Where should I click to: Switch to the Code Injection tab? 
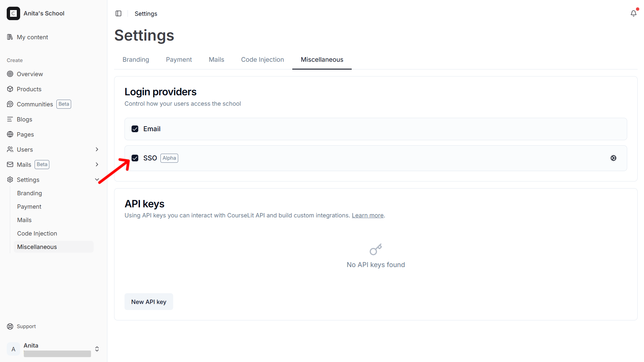click(262, 59)
